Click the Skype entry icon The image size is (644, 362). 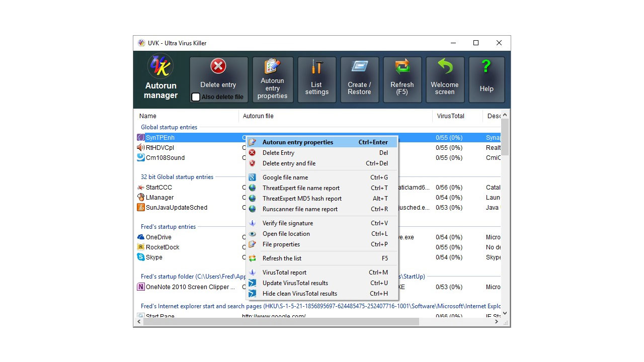point(141,257)
